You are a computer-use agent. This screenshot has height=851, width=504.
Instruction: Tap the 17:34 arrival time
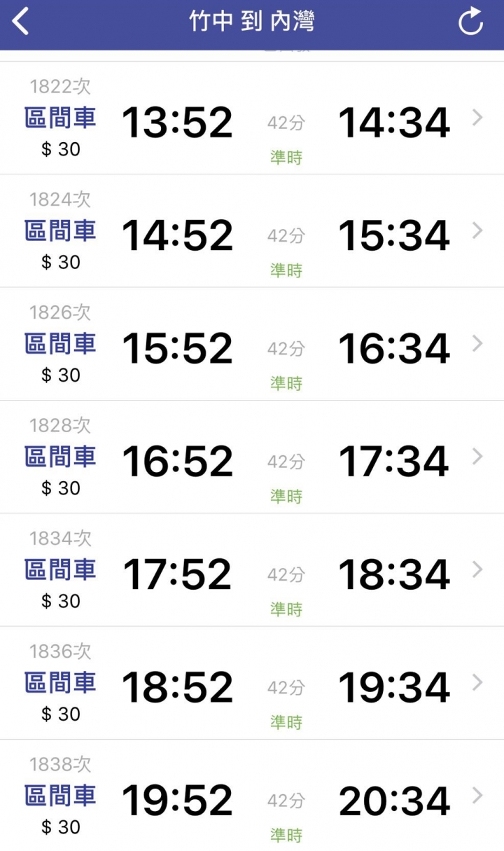(x=394, y=462)
